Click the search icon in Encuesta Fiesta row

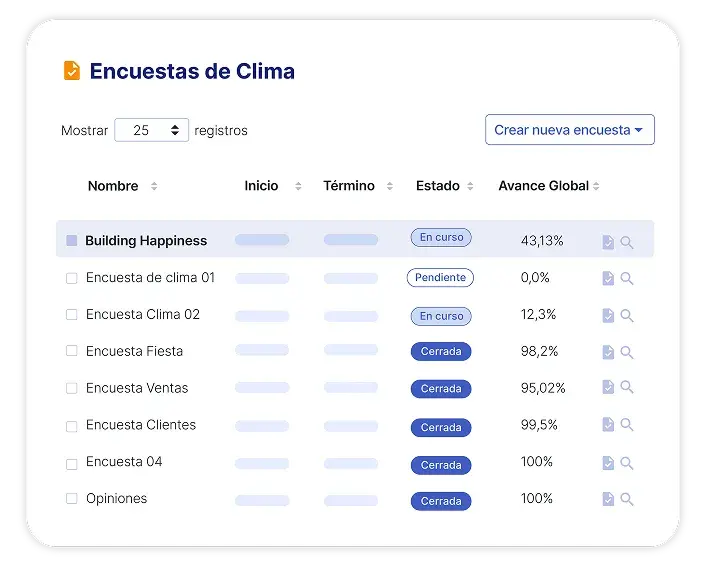pyautogui.click(x=627, y=352)
